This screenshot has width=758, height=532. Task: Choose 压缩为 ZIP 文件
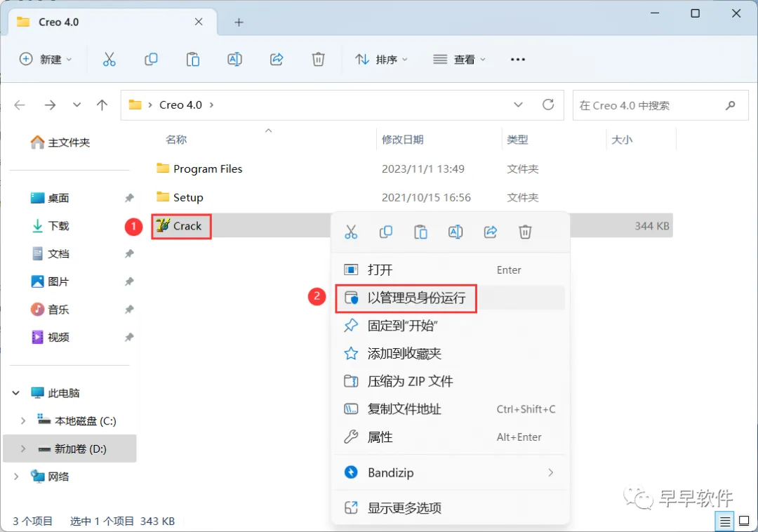(x=450, y=381)
